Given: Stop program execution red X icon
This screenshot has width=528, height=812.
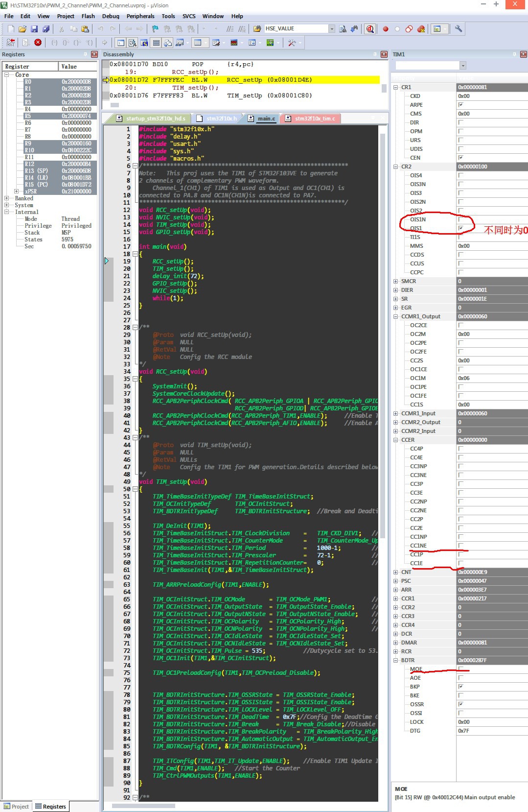Looking at the screenshot, I should pos(38,43).
